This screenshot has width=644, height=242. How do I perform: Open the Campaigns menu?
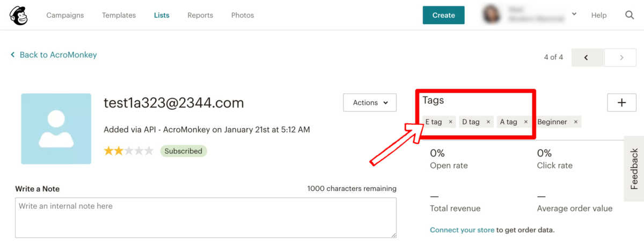click(x=65, y=15)
